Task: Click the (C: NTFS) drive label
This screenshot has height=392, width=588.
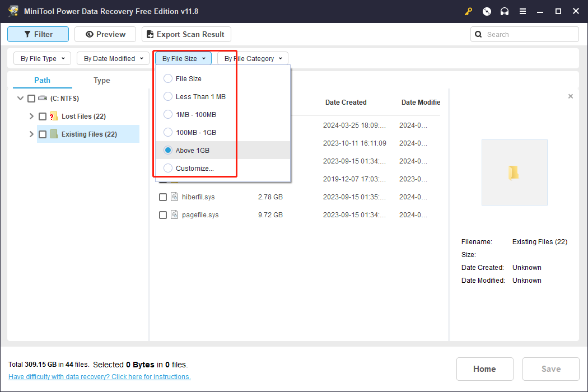Action: click(64, 99)
